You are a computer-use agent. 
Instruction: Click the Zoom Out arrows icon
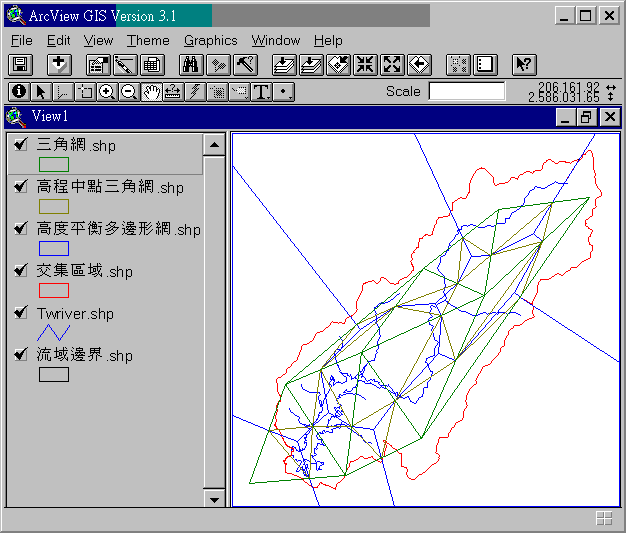coord(392,64)
